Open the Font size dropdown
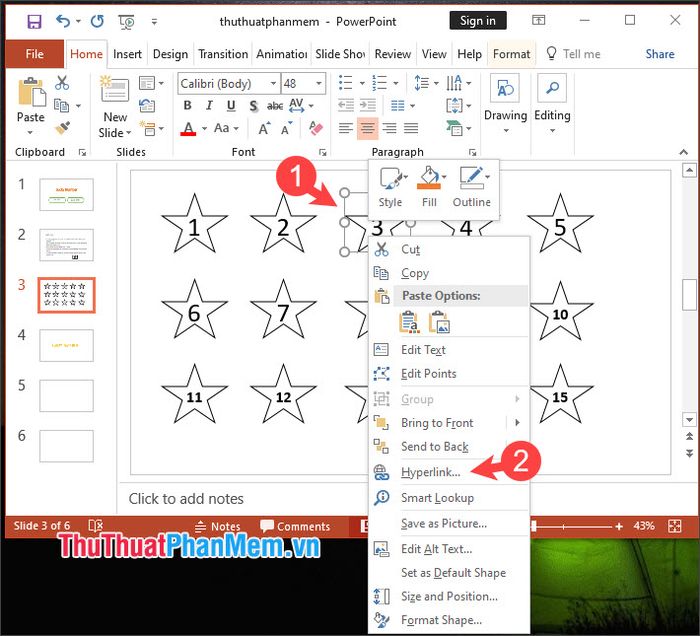Screen dimensions: 700x636 pyautogui.click(x=318, y=83)
